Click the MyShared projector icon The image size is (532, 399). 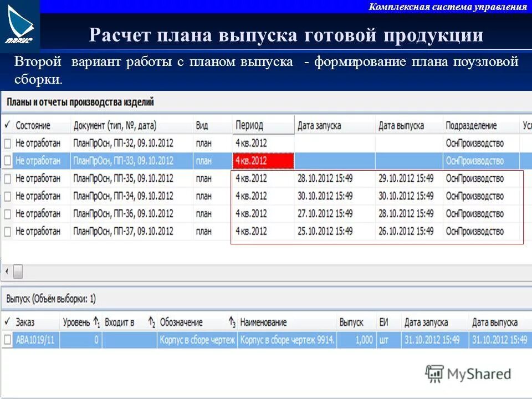436,372
